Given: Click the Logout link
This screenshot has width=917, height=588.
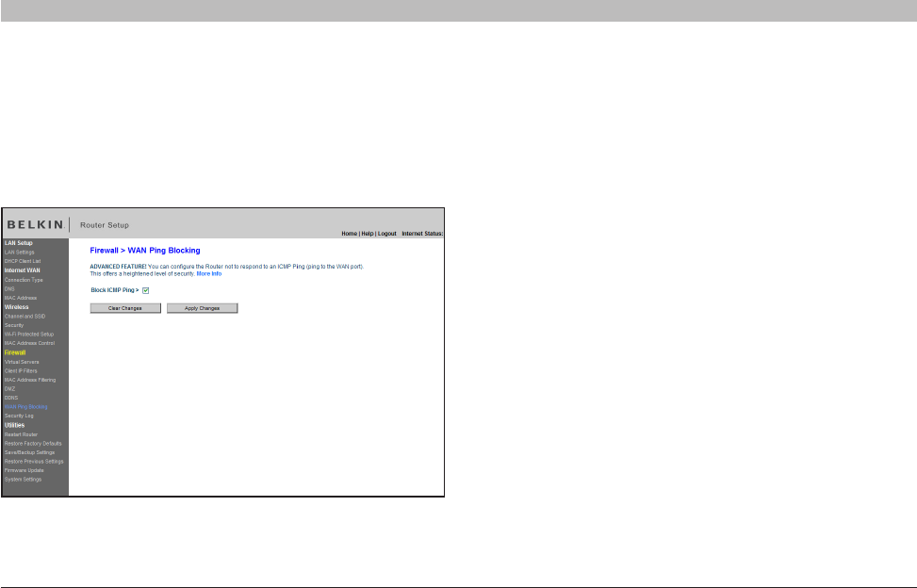Looking at the screenshot, I should 387,233.
